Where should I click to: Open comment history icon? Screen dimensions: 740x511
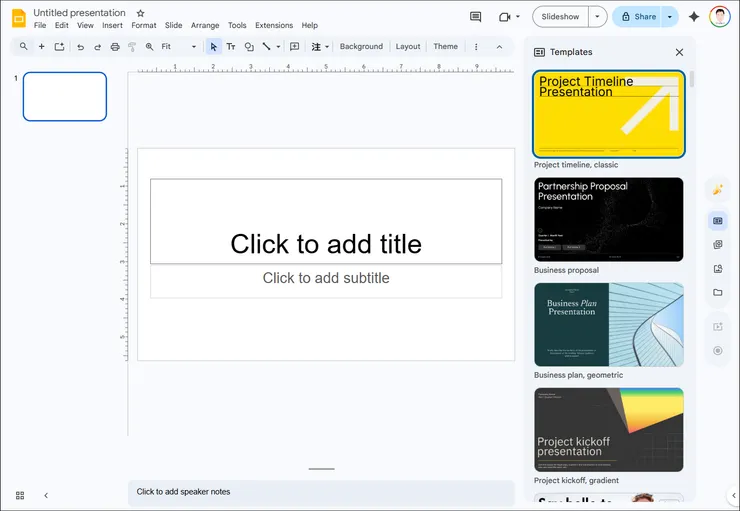475,17
